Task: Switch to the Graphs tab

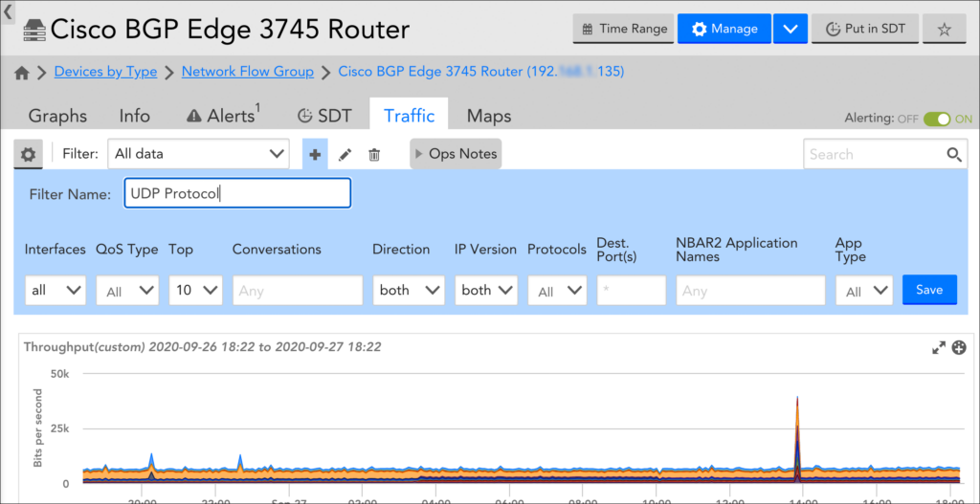Action: [x=57, y=116]
